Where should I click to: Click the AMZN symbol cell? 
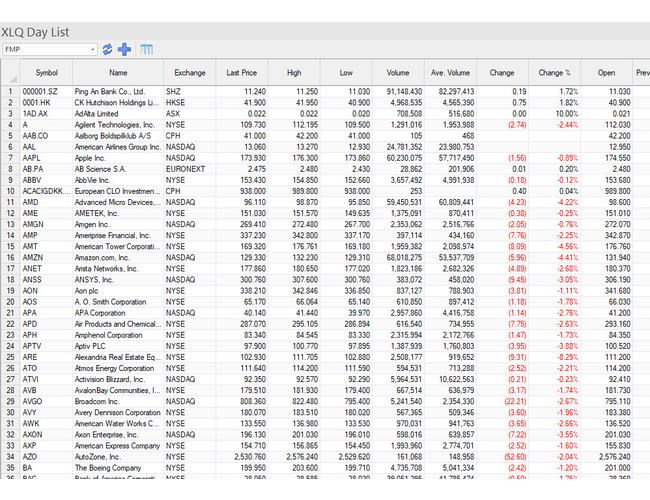46,257
